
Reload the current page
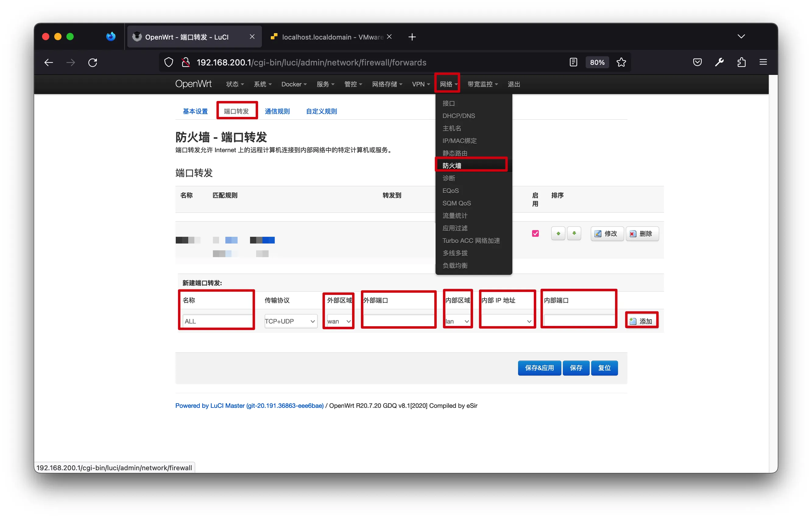[x=93, y=62]
